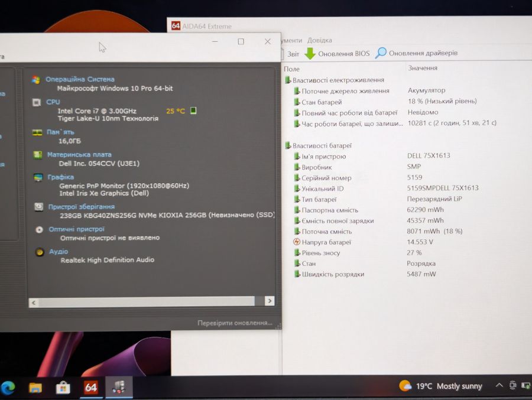
Task: Click the 25 °C CPU temperature reading
Action: [176, 111]
